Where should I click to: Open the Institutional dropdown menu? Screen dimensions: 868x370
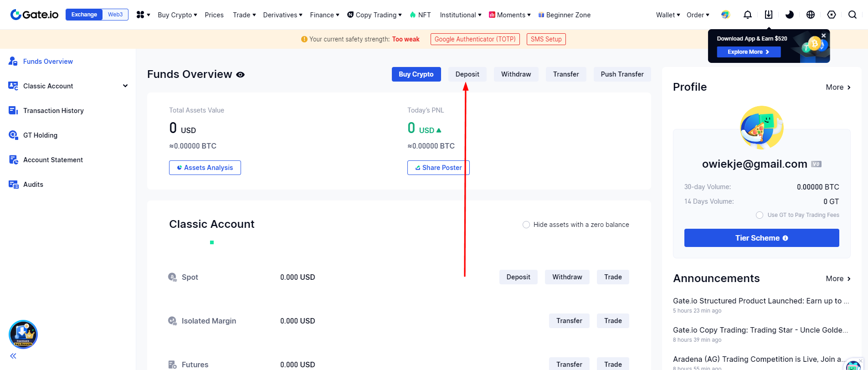click(x=461, y=15)
